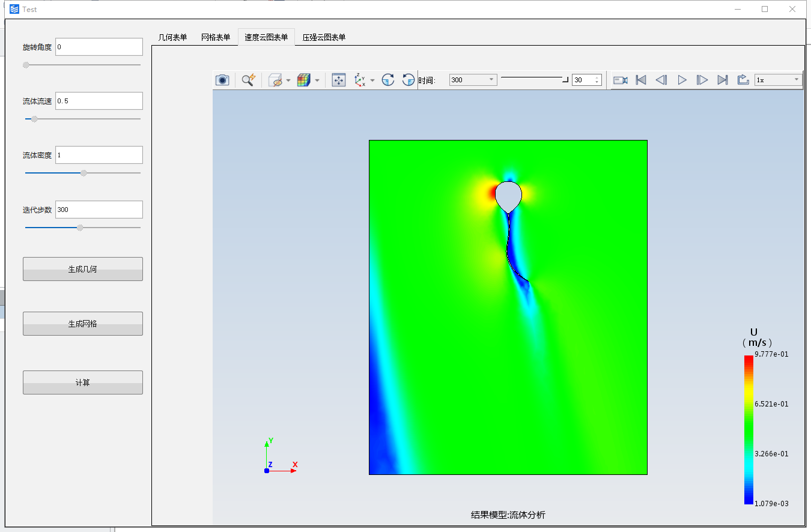The height and width of the screenshot is (532, 811).
Task: Click the 流体密度 input field
Action: (99, 155)
